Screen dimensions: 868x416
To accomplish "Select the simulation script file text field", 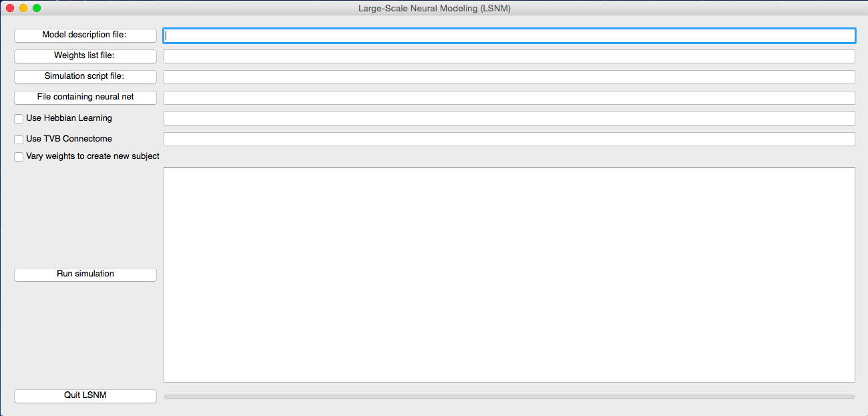I will [509, 77].
